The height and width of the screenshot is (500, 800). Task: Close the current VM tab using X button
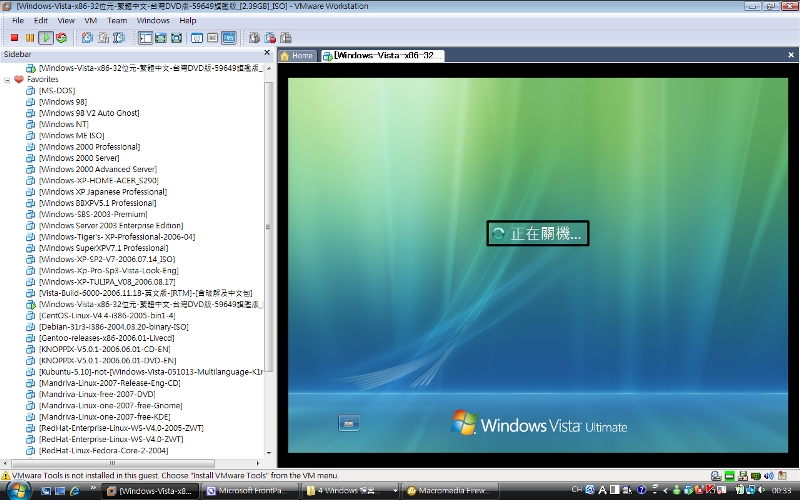(791, 55)
